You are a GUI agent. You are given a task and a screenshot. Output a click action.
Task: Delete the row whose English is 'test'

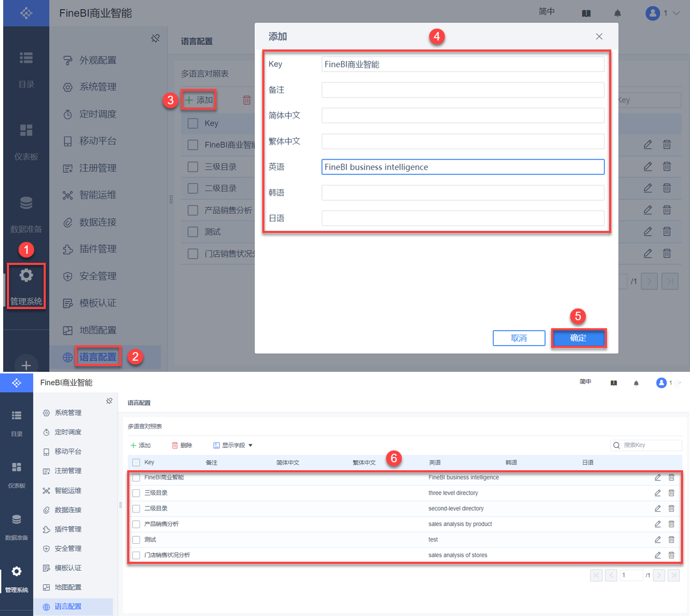click(x=671, y=539)
